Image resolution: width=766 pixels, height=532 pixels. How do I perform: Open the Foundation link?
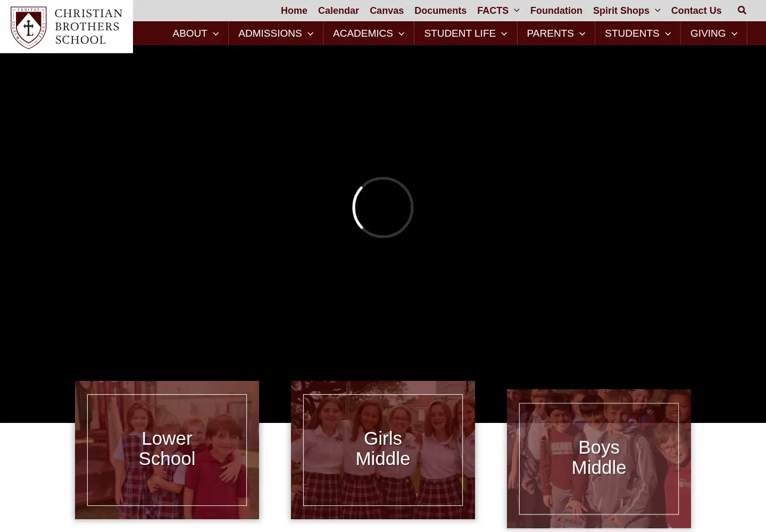[x=556, y=11]
